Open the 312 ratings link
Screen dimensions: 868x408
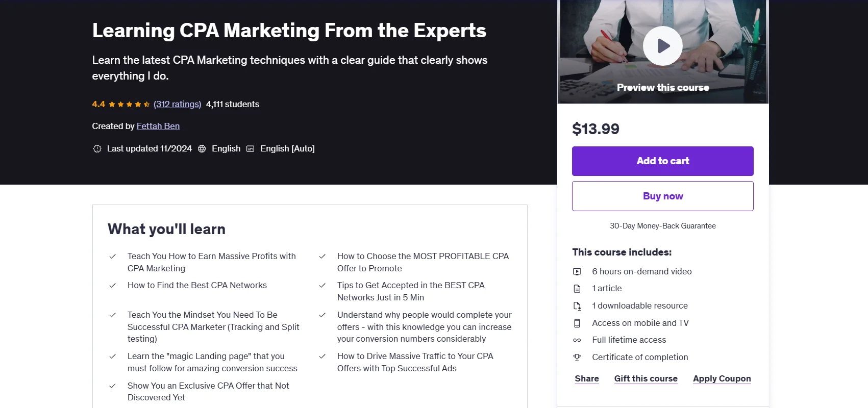tap(177, 104)
